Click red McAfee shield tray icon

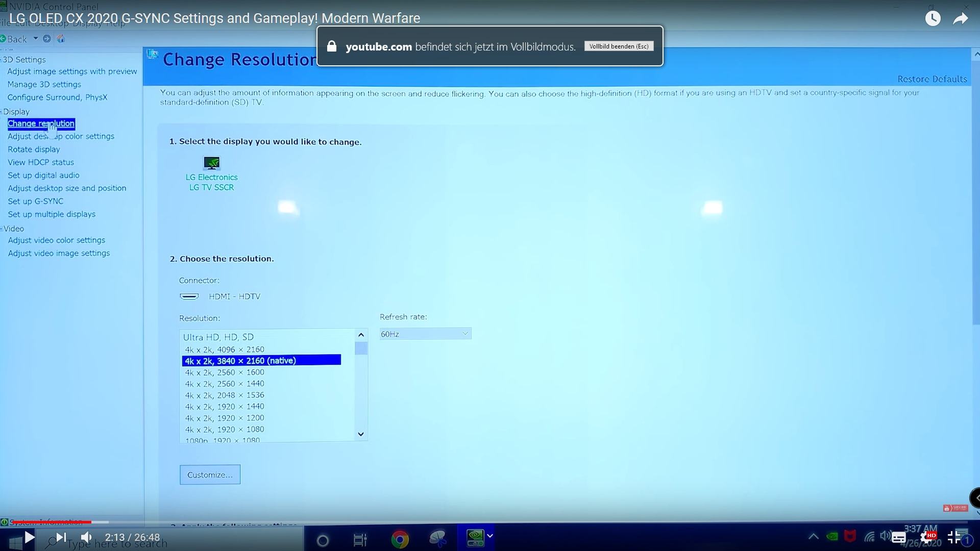tap(850, 536)
